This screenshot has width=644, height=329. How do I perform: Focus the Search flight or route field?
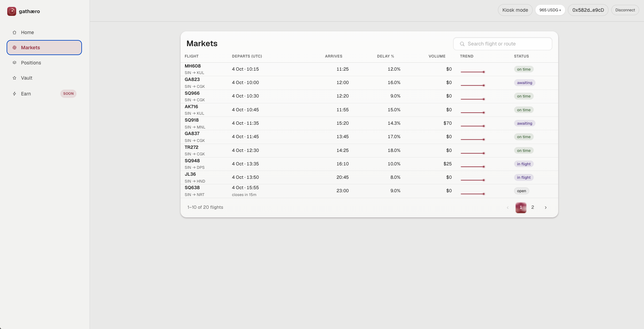click(x=503, y=44)
